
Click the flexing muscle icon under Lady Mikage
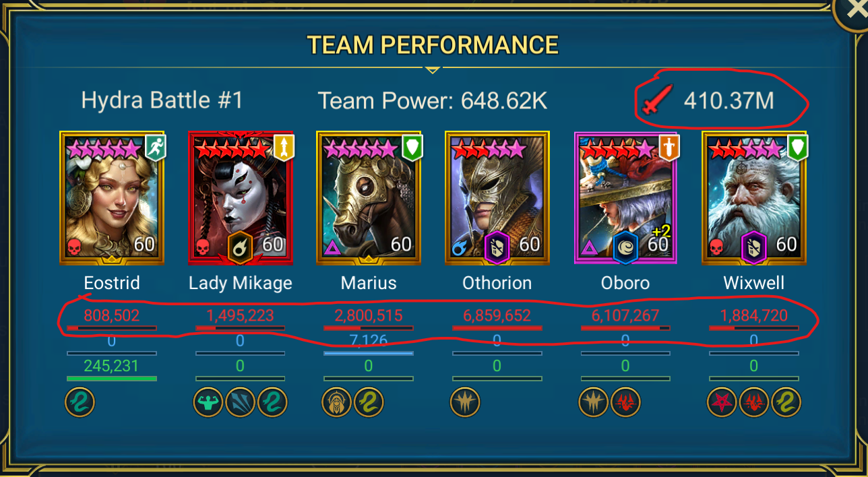208,403
